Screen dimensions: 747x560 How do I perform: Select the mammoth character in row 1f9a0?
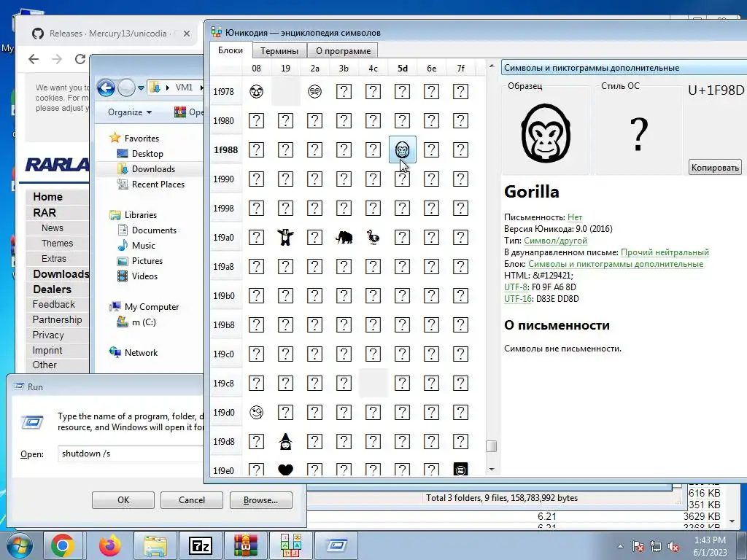tap(344, 237)
